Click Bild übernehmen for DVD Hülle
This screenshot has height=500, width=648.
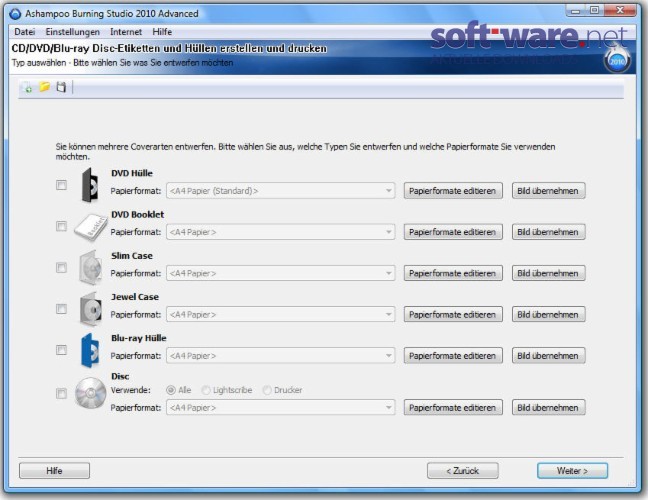tap(548, 191)
